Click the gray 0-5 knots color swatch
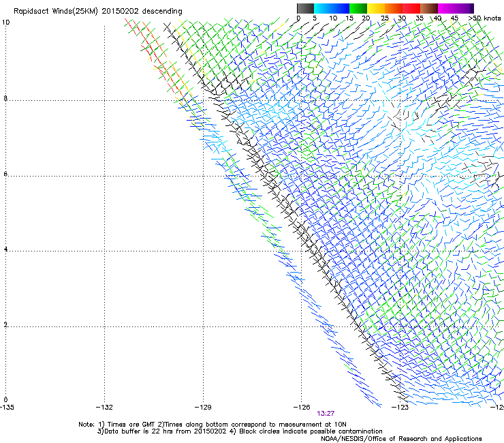 (x=305, y=8)
